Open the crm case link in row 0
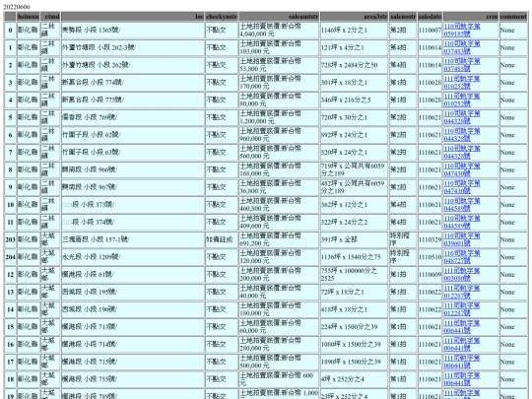The width and height of the screenshot is (532, 399). 462,30
